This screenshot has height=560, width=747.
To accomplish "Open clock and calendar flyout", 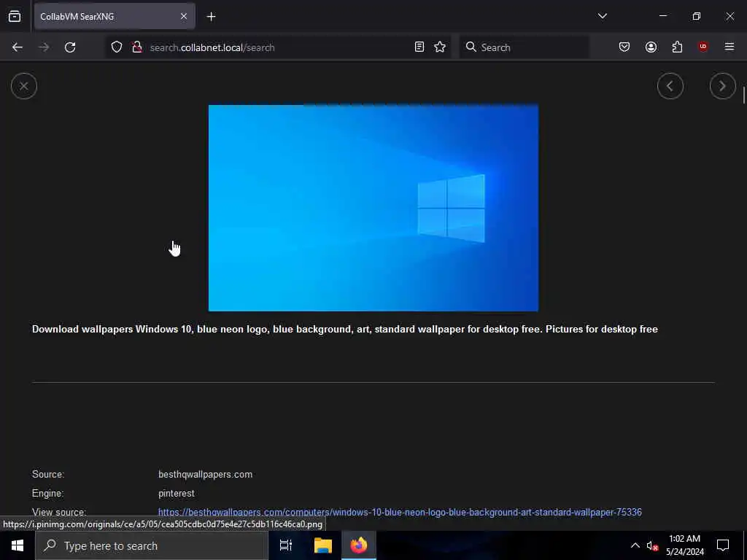I will coord(685,545).
